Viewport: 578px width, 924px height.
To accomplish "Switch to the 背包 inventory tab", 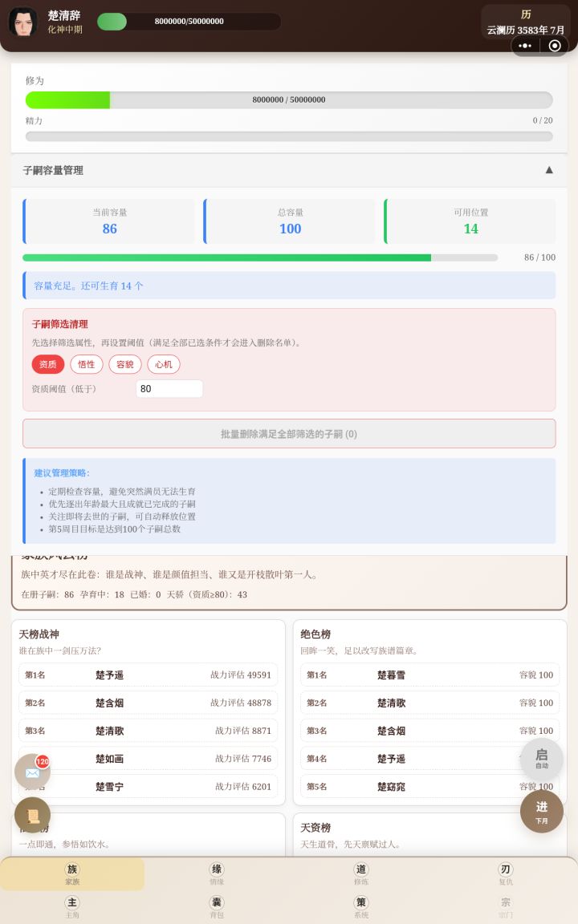I will 217,907.
